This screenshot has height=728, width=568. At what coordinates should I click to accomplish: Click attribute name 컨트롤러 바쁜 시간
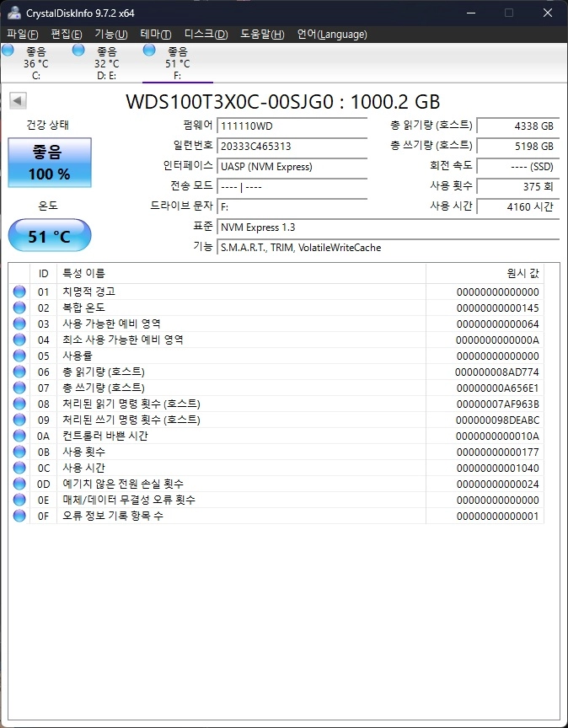coord(105,436)
